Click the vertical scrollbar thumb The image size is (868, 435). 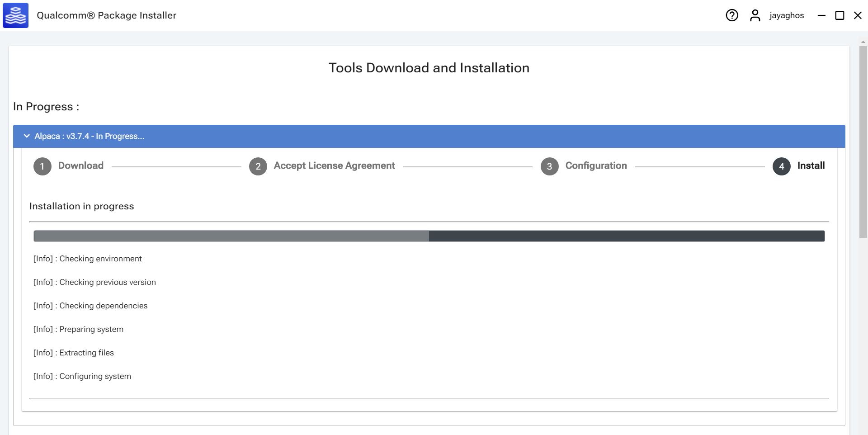[863, 140]
